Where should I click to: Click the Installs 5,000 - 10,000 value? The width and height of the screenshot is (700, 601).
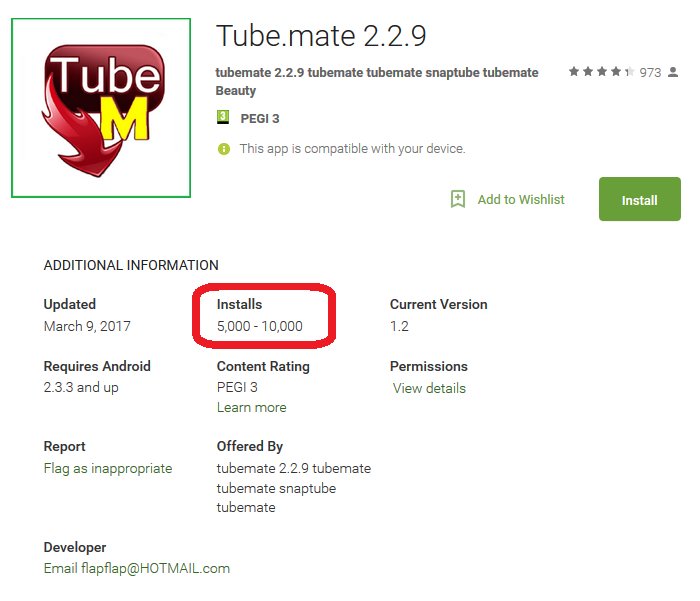(259, 326)
